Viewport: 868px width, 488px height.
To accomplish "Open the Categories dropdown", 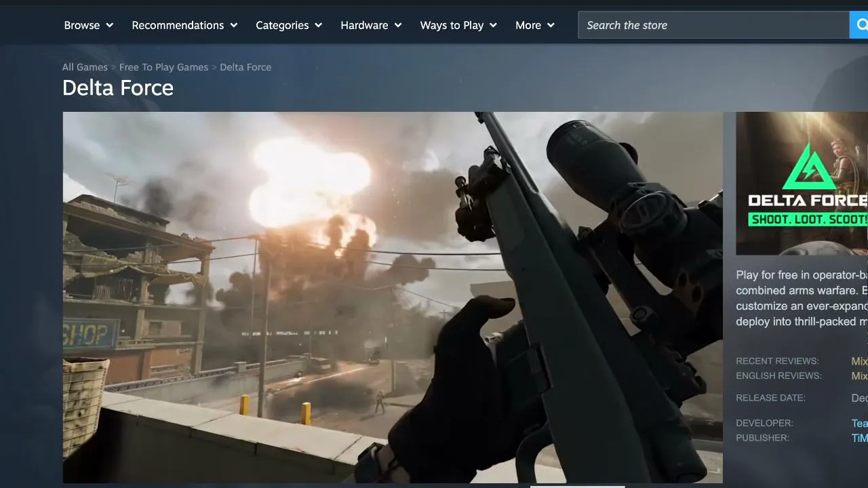I will [289, 25].
